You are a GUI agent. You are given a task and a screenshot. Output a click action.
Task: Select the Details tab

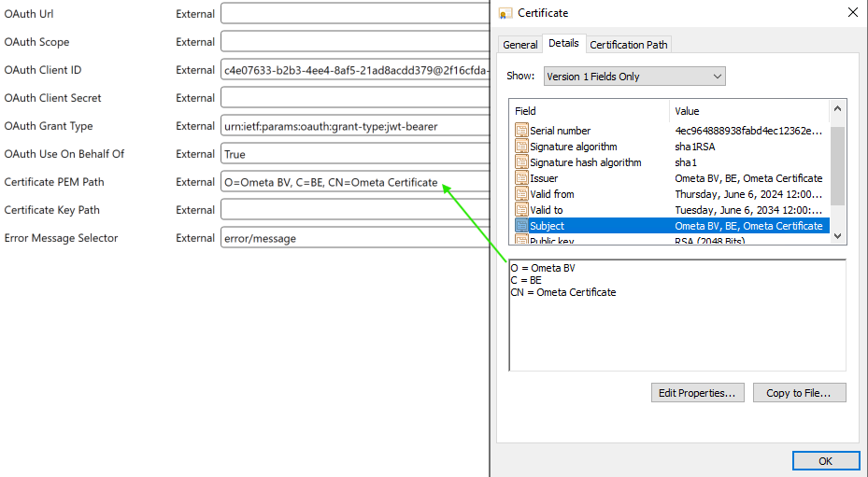(563, 43)
